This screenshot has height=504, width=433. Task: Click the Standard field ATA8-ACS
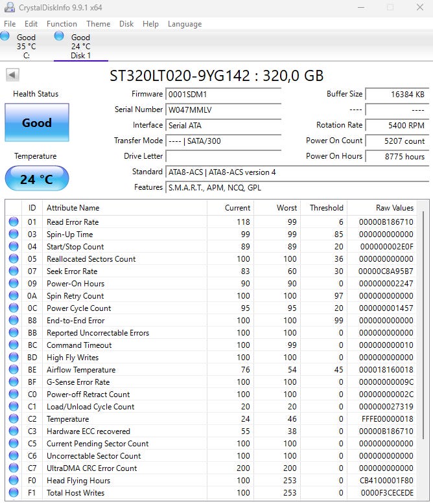[x=298, y=172]
